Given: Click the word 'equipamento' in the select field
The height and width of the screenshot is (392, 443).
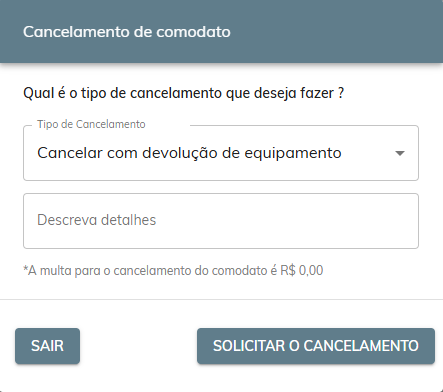Looking at the screenshot, I should click(x=293, y=154).
